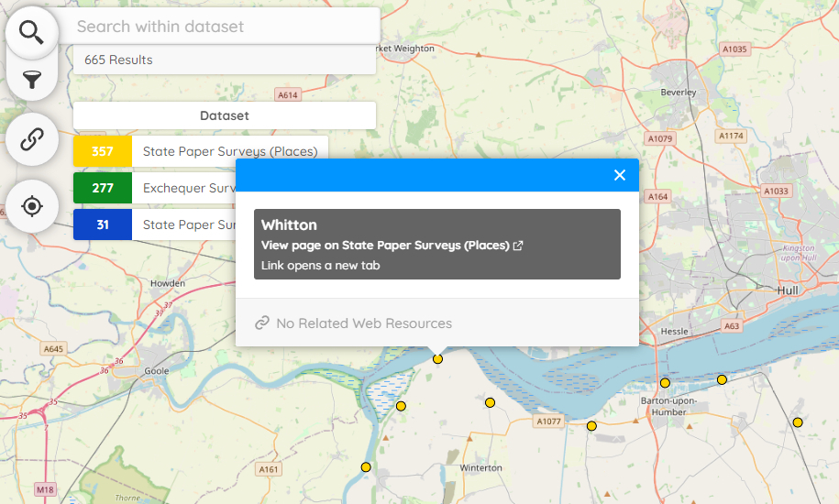Click the yellow Whitton marker below popup
This screenshot has height=504, width=839.
click(x=438, y=359)
